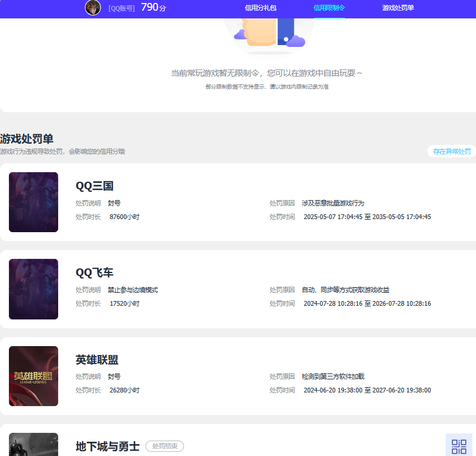Select the 信用限制令 tab
This screenshot has height=456, width=476.
click(x=329, y=8)
